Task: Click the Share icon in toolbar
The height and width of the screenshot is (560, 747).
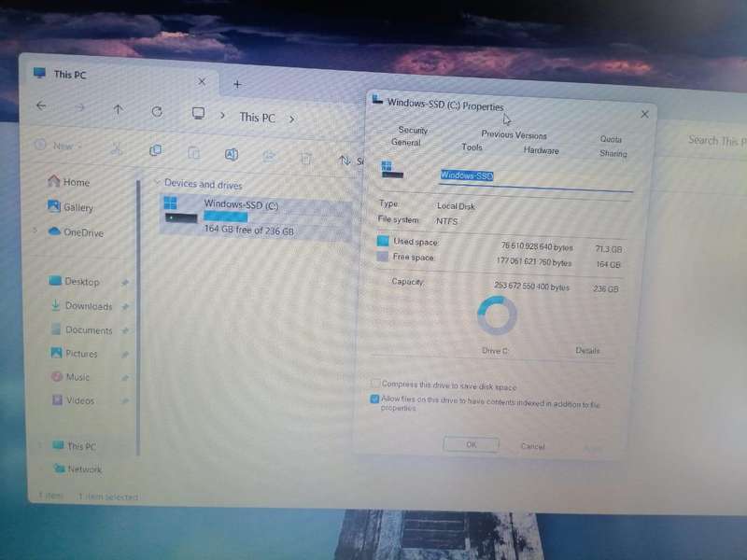Action: pyautogui.click(x=270, y=156)
